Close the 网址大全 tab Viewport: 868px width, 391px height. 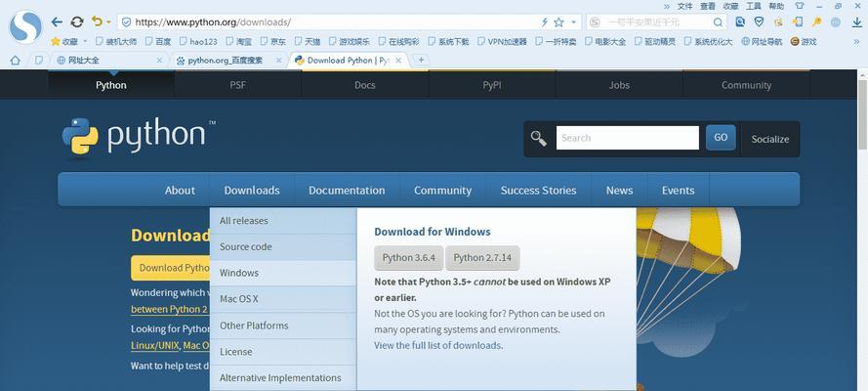(x=159, y=61)
